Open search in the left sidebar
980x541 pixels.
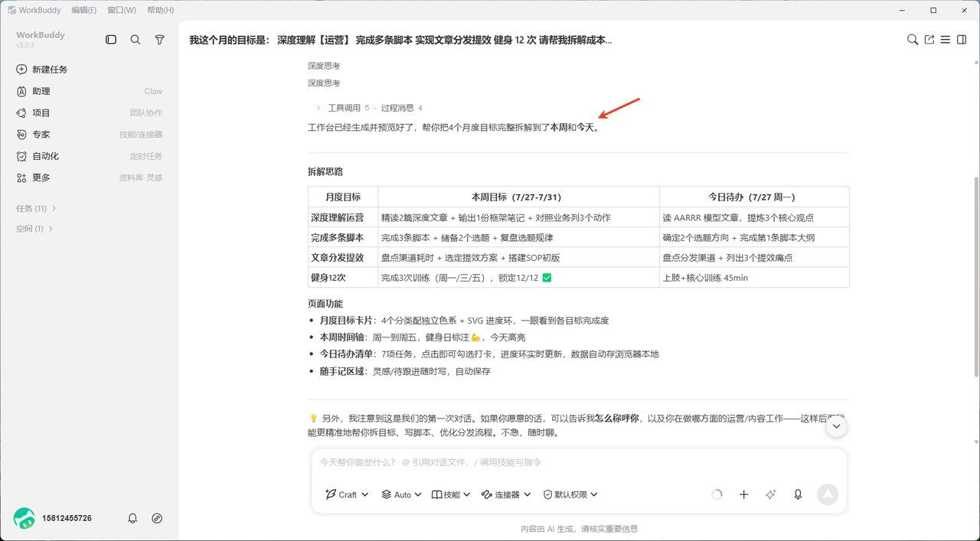[136, 40]
